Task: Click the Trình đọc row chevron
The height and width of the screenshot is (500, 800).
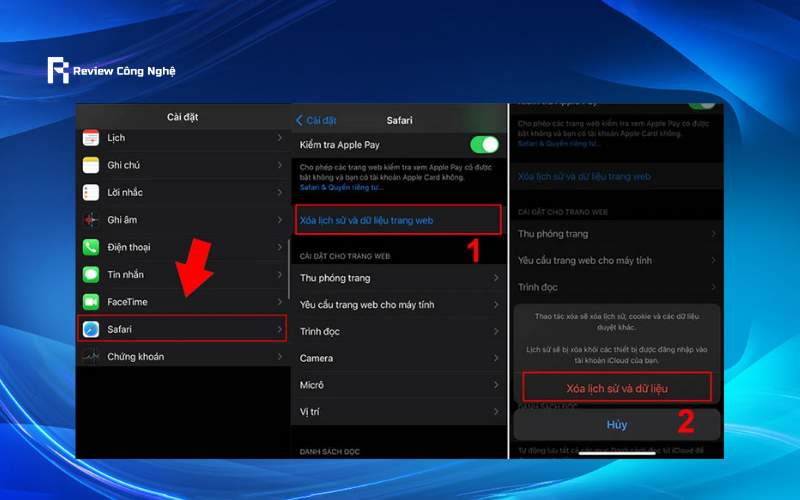Action: pyautogui.click(x=496, y=332)
